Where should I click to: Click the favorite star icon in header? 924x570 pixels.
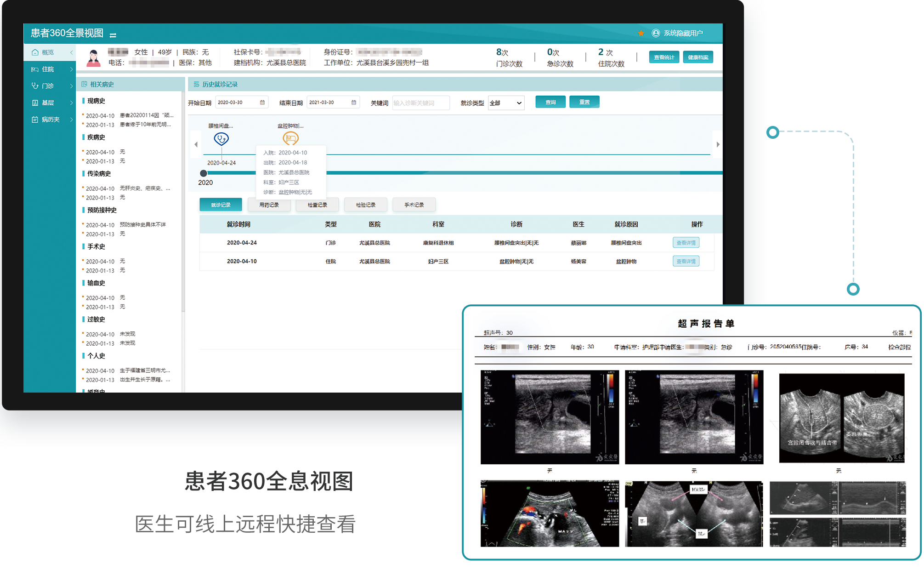641,33
